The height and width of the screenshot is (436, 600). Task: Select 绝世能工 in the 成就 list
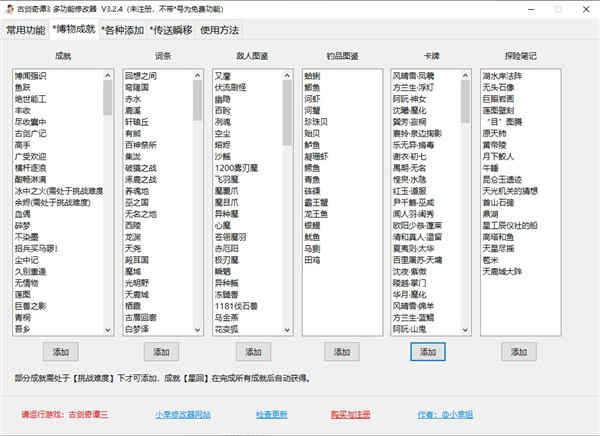click(30, 99)
